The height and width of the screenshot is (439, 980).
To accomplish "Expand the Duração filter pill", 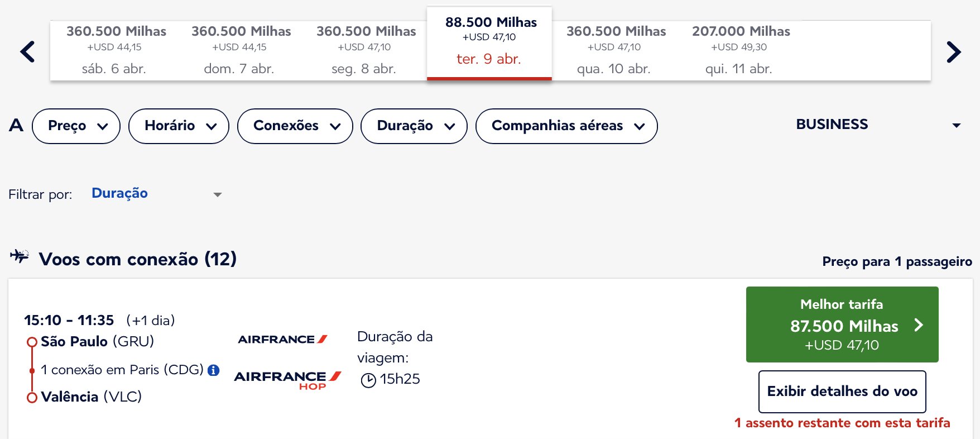I will pos(414,126).
